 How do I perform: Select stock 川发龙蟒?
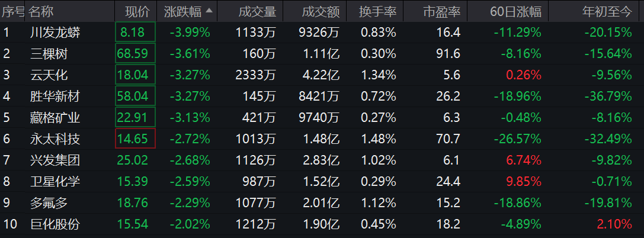[x=56, y=33]
